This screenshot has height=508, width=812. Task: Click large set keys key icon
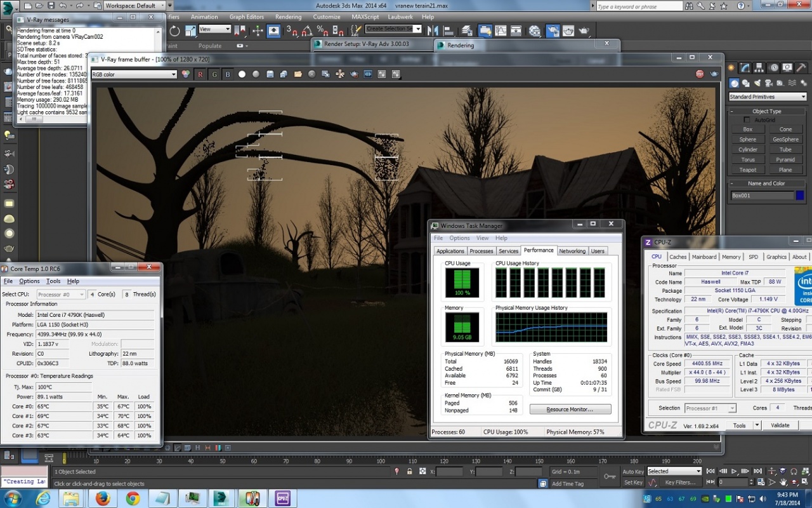pyautogui.click(x=609, y=476)
